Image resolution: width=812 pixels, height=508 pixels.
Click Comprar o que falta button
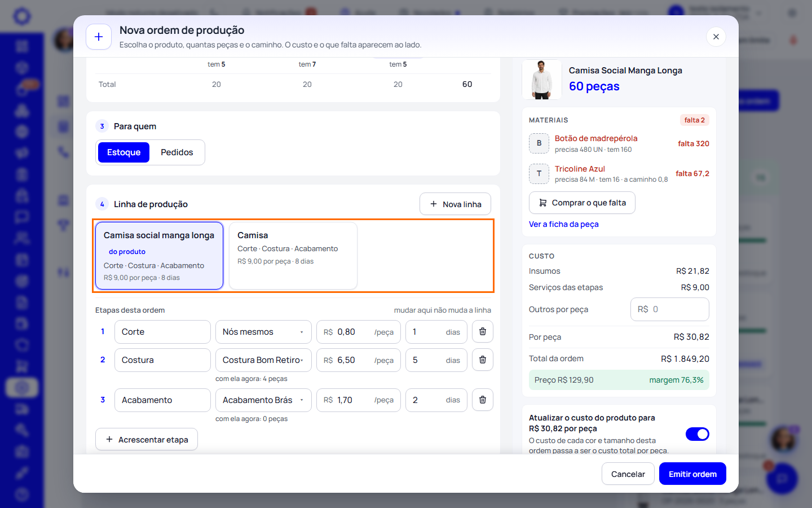(x=582, y=203)
